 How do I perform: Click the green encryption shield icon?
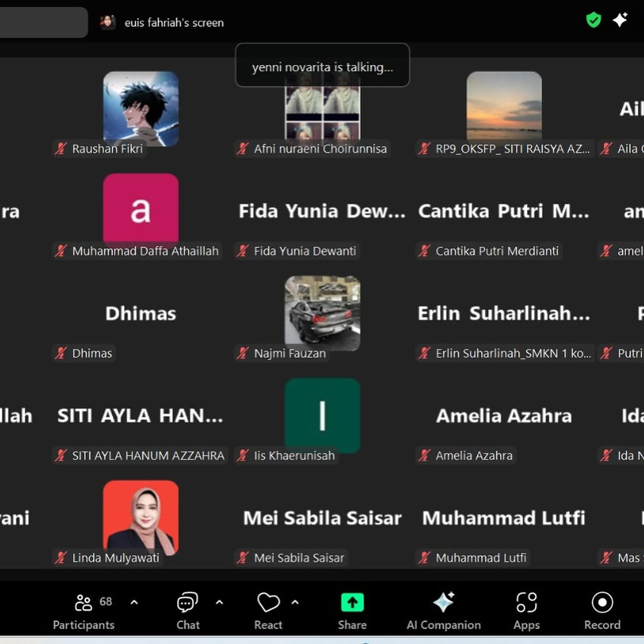[593, 20]
